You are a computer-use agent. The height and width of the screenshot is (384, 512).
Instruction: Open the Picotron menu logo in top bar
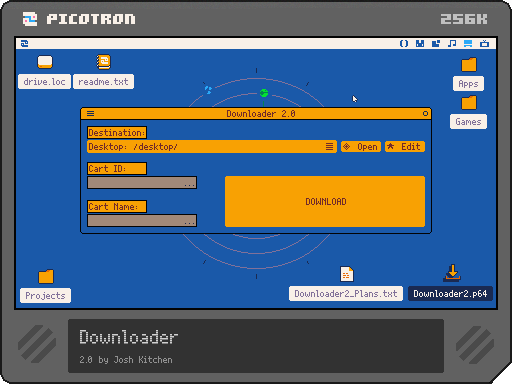24,44
